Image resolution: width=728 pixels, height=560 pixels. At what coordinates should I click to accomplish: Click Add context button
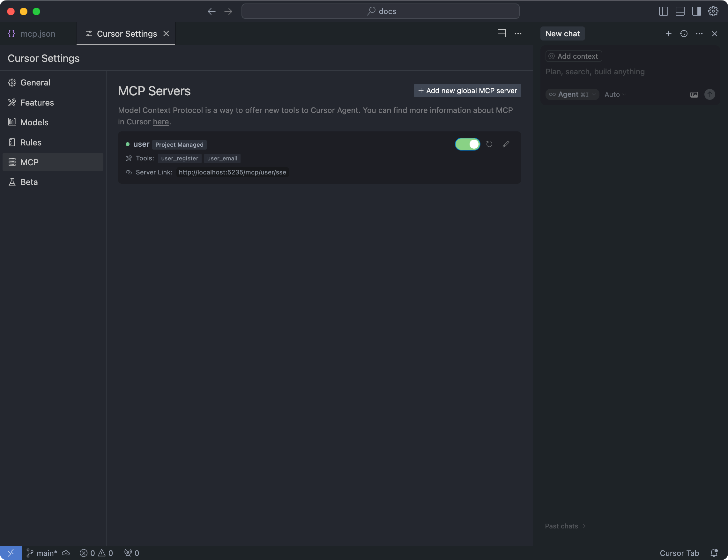(x=574, y=56)
